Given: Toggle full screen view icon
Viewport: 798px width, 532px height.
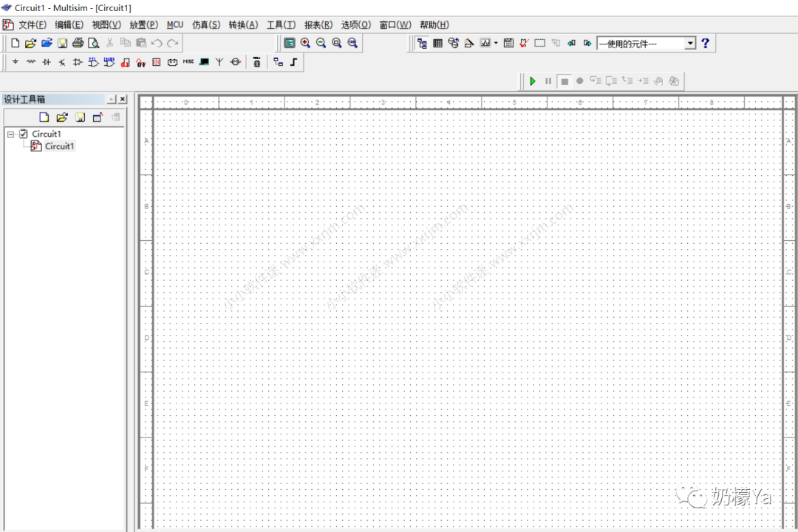Looking at the screenshot, I should pyautogui.click(x=290, y=44).
